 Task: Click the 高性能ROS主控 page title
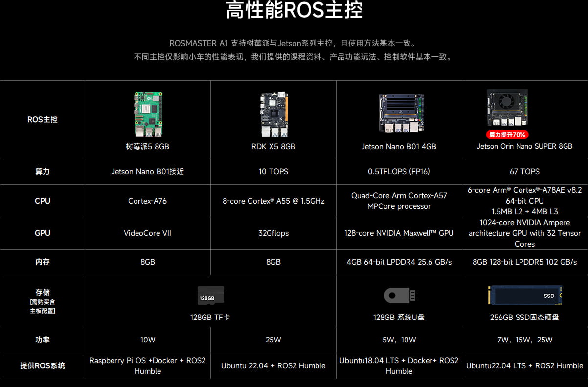point(294,10)
